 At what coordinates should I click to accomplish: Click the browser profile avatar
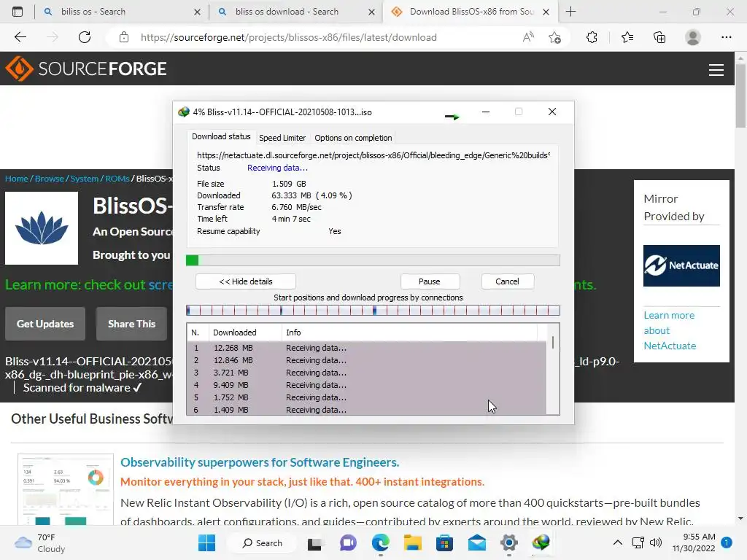point(693,37)
